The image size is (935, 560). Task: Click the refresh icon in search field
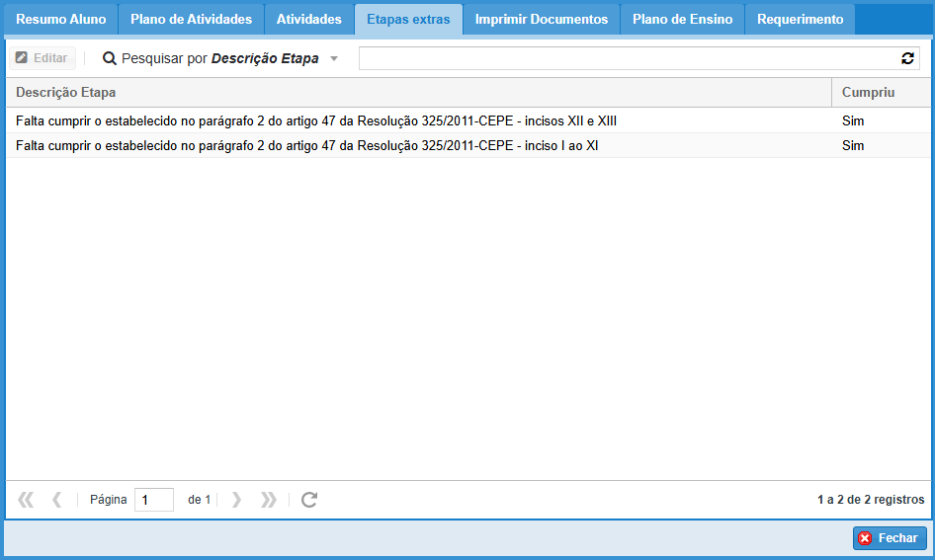point(907,59)
